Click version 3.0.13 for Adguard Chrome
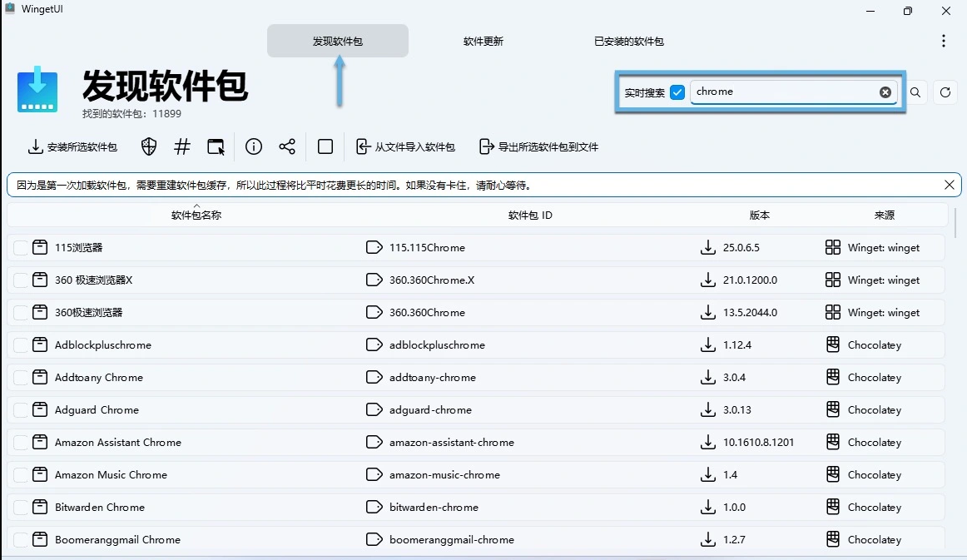The width and height of the screenshot is (967, 560). click(x=737, y=409)
